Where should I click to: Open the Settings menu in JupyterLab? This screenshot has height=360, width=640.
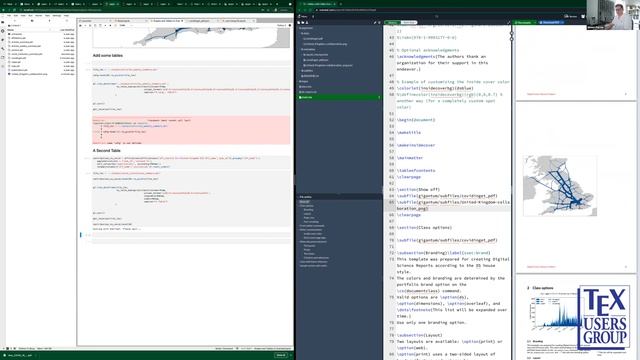click(x=57, y=16)
